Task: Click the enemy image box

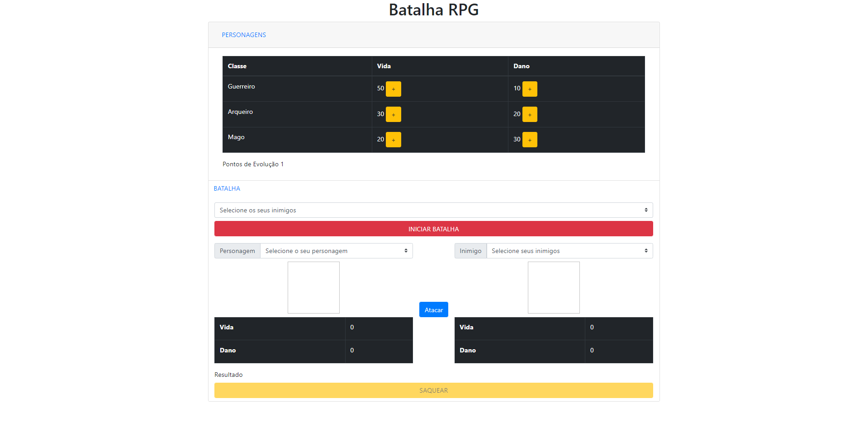Action: (554, 287)
